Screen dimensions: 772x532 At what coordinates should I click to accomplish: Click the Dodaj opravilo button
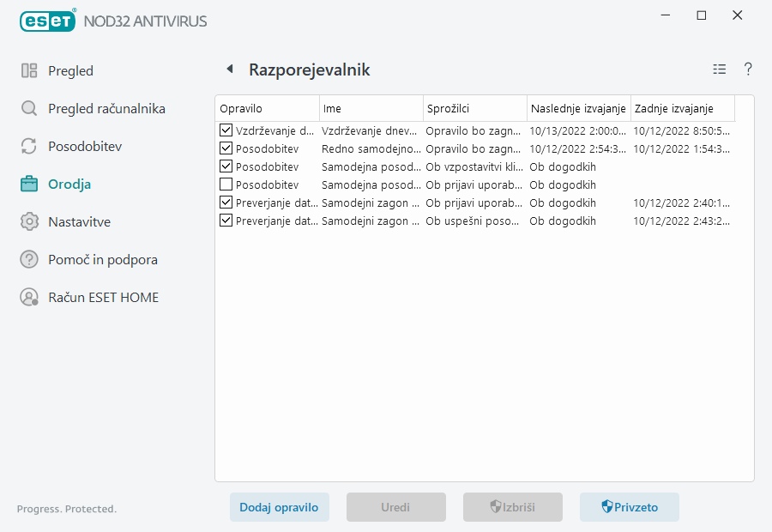pyautogui.click(x=279, y=507)
